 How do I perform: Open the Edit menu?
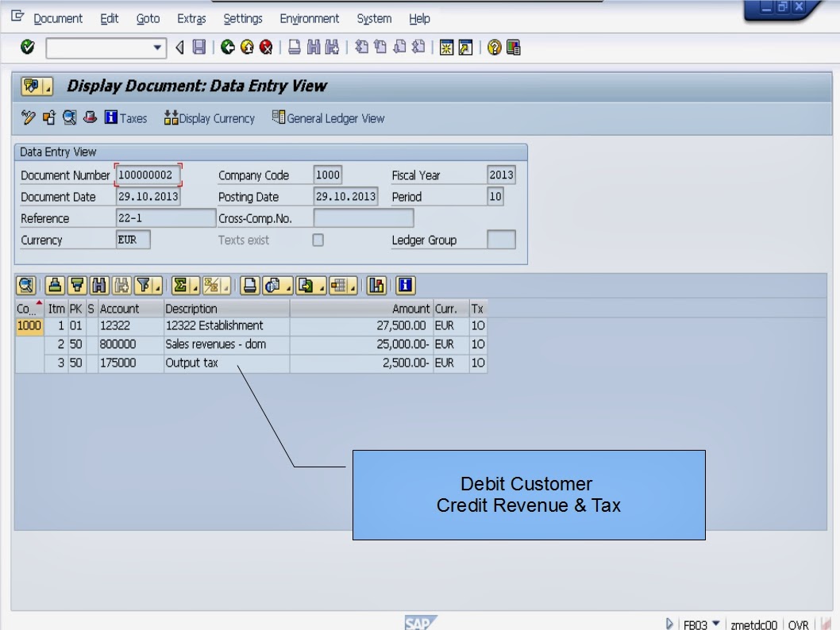(x=110, y=19)
